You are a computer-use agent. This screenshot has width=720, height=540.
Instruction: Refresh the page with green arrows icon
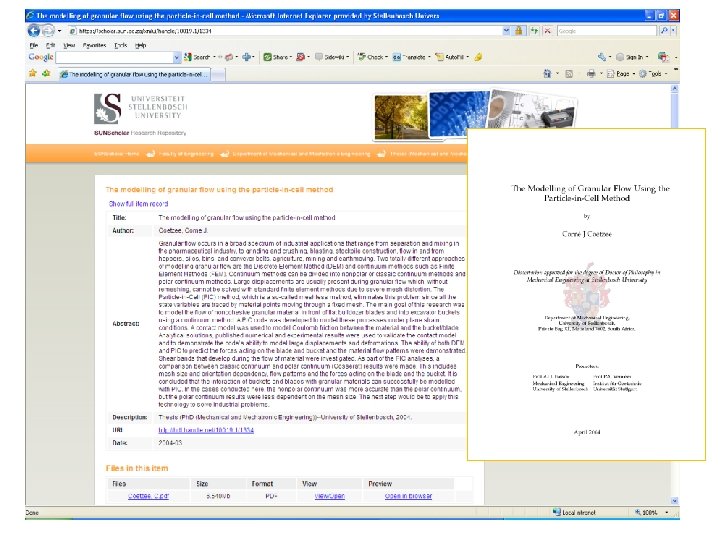tap(534, 31)
